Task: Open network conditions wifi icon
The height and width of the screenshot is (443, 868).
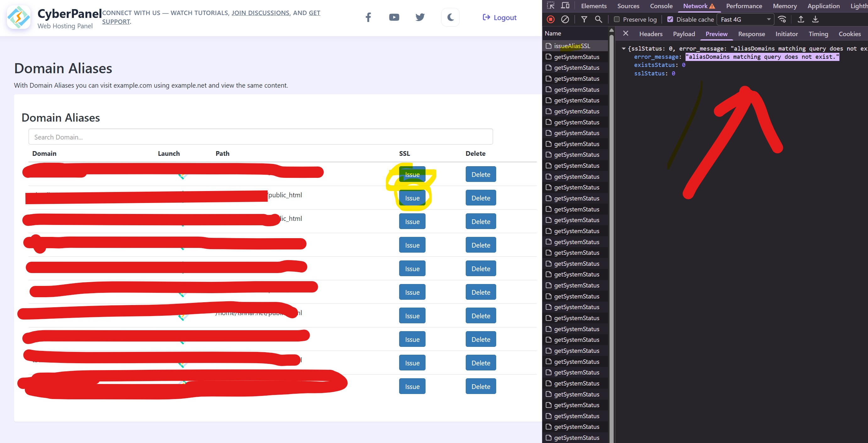Action: click(782, 19)
